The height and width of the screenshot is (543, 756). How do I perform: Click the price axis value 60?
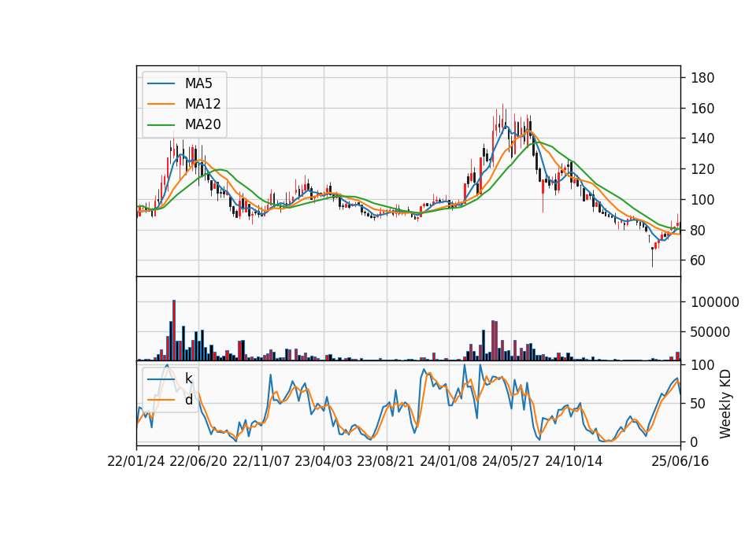(x=699, y=260)
